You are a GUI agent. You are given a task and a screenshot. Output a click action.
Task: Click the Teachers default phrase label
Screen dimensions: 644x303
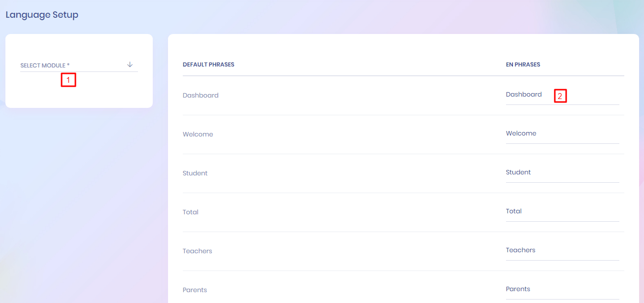point(197,251)
